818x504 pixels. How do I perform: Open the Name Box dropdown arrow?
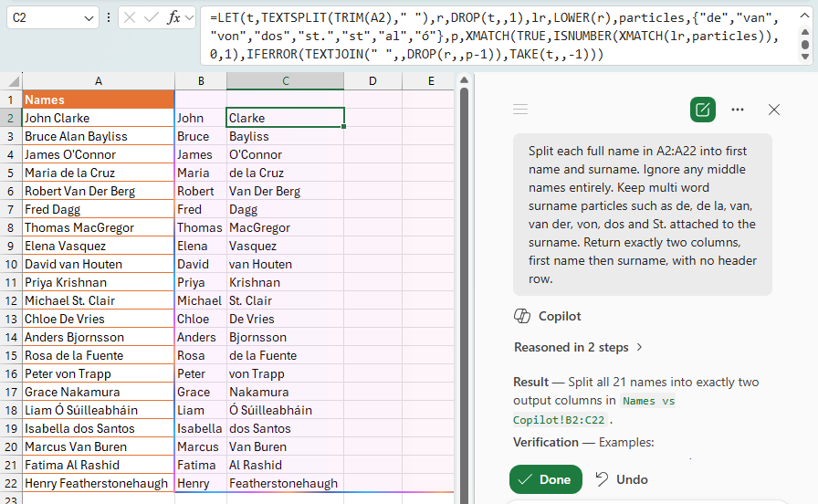click(x=89, y=18)
